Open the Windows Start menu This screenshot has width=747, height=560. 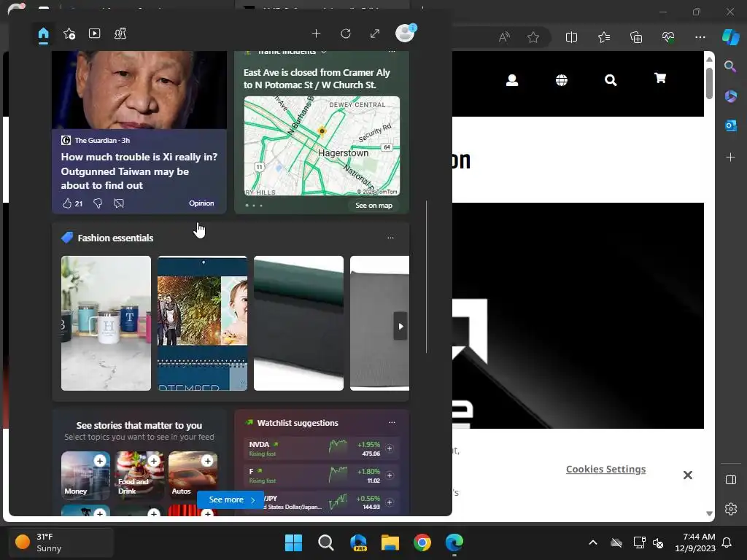293,542
